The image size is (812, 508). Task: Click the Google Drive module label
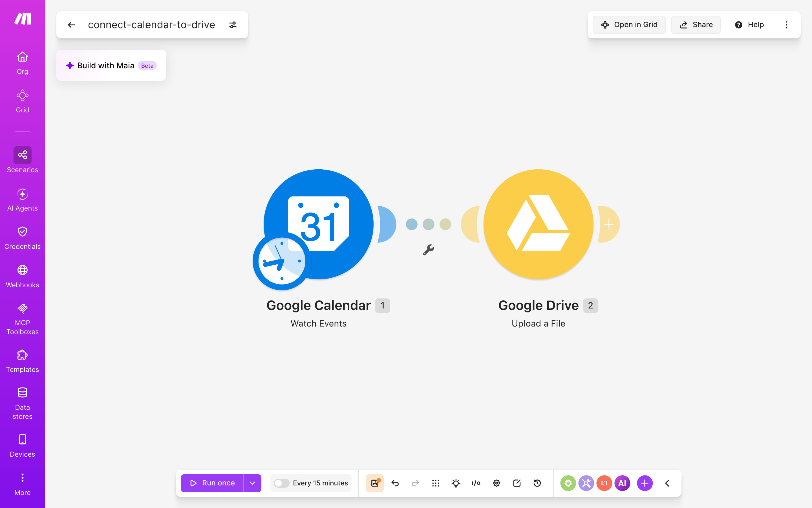click(x=538, y=305)
